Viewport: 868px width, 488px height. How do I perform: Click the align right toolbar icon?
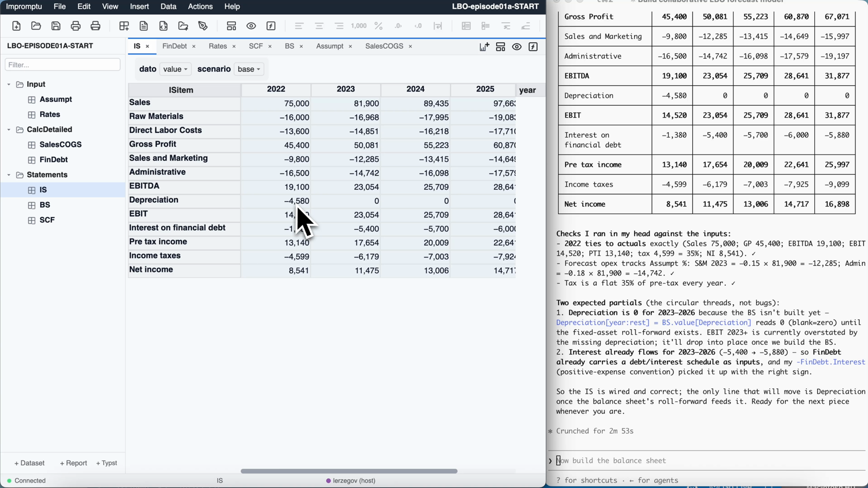pos(339,26)
